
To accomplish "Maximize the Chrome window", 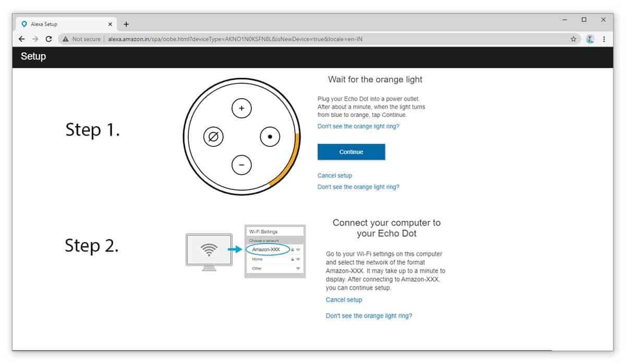I will [x=584, y=20].
